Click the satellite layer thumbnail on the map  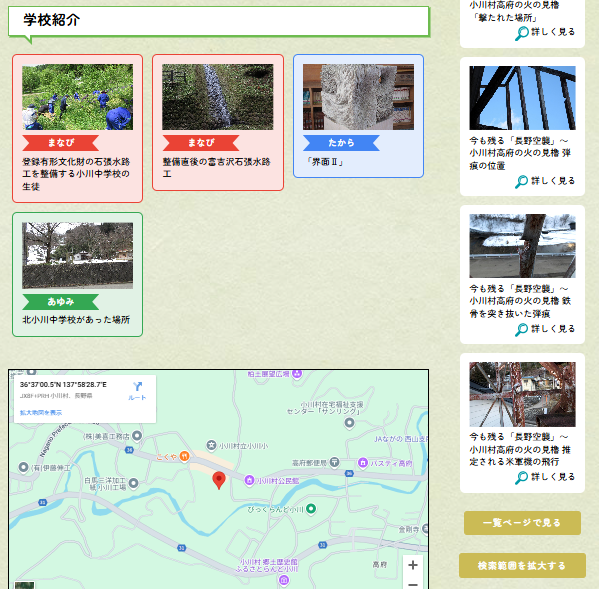coord(24,585)
